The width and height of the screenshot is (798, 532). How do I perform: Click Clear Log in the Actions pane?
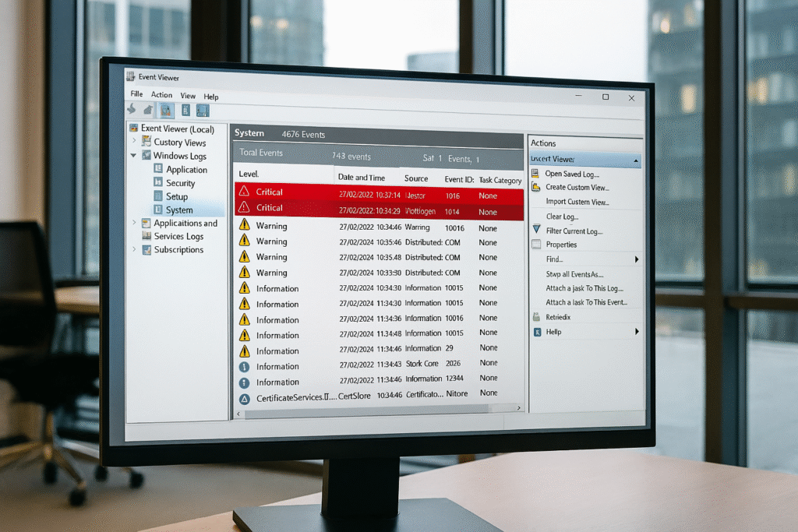tap(563, 216)
